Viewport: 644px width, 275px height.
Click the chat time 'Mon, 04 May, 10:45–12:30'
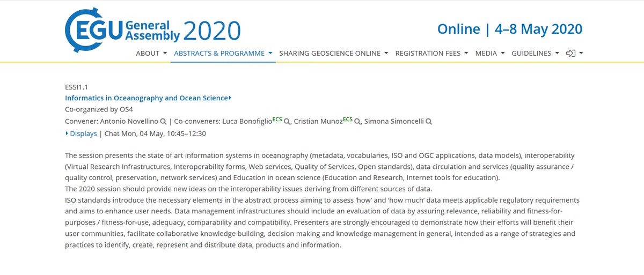click(x=164, y=133)
